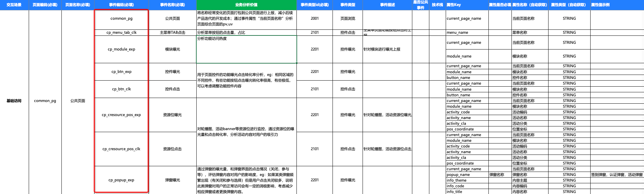The width and height of the screenshot is (644, 194).
Task: Click the 属性类型（自动获取）header cell
Action: [x=569, y=5]
